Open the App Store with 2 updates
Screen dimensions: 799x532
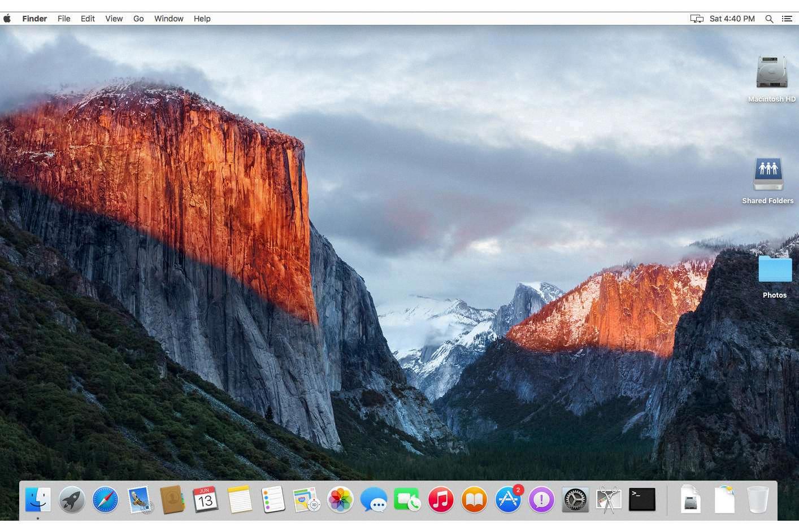[x=507, y=499]
